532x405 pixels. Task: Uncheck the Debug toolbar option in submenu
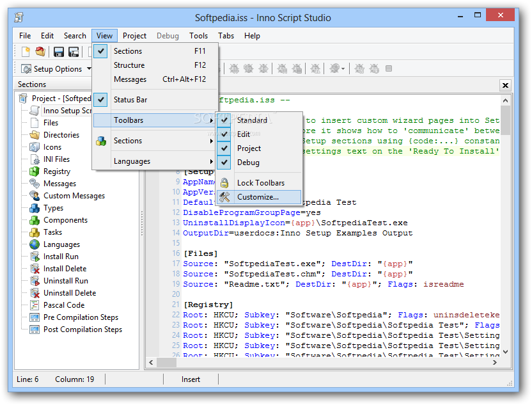(x=259, y=163)
